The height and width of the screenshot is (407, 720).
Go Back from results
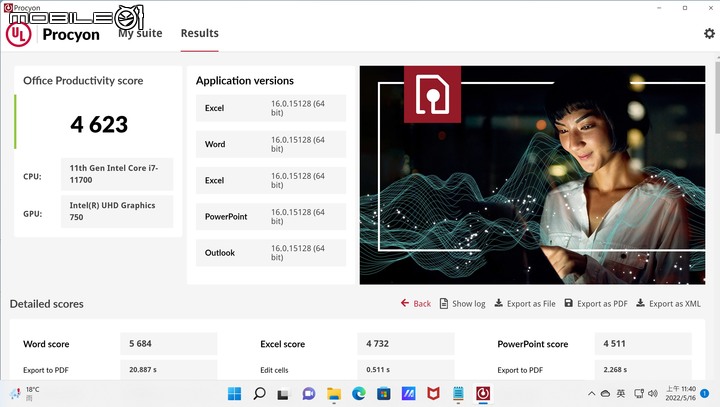tap(416, 303)
